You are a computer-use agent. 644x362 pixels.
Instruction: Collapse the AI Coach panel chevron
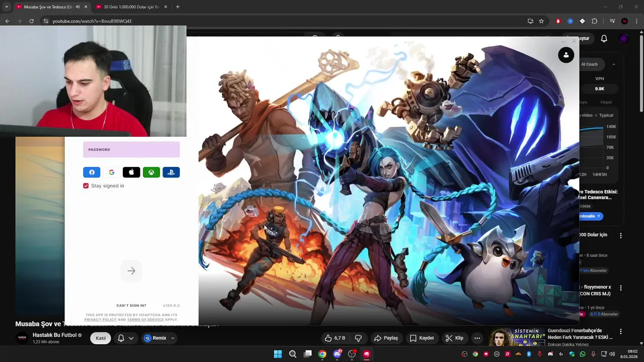[x=614, y=64]
